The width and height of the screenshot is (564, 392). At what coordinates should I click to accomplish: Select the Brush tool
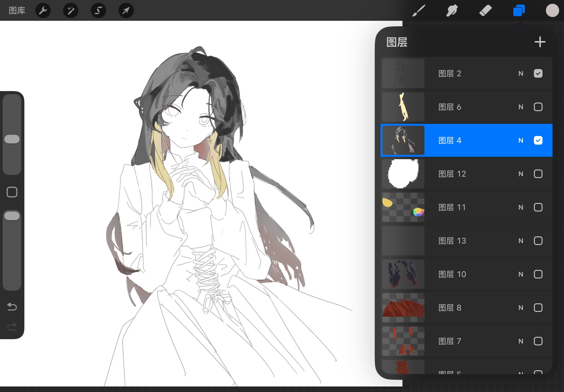pos(419,11)
